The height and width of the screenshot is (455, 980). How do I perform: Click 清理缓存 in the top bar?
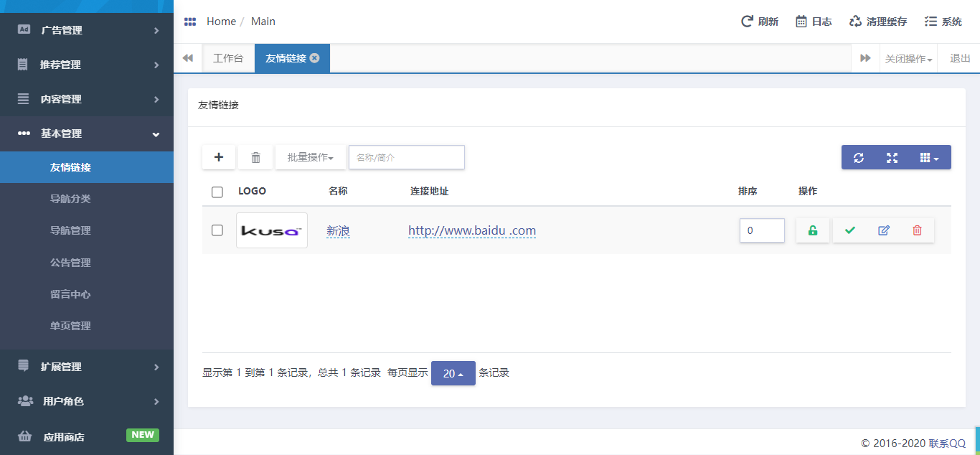point(878,22)
